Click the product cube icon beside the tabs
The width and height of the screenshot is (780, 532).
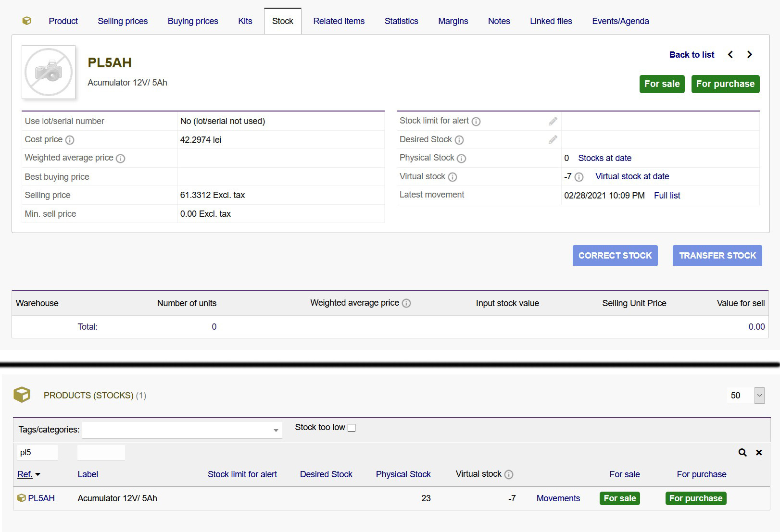coord(27,21)
